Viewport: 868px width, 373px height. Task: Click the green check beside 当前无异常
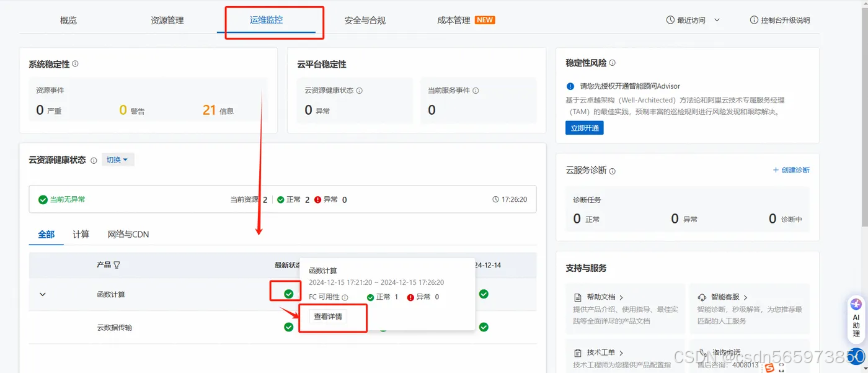[x=43, y=200]
